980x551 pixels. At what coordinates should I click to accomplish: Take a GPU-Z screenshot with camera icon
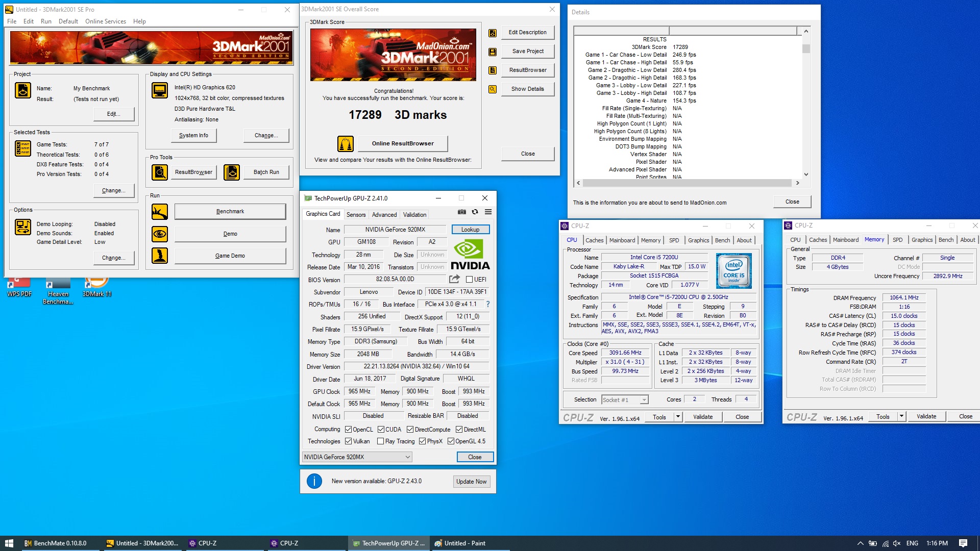(x=462, y=212)
